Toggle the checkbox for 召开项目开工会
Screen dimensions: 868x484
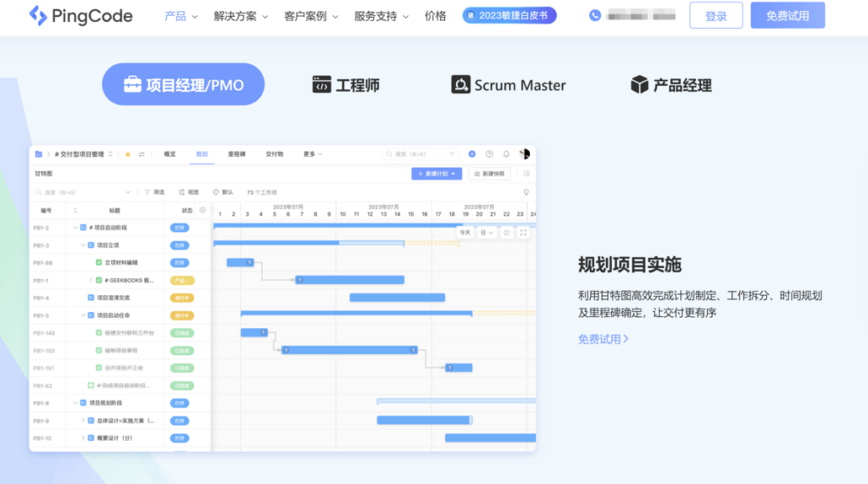99,368
